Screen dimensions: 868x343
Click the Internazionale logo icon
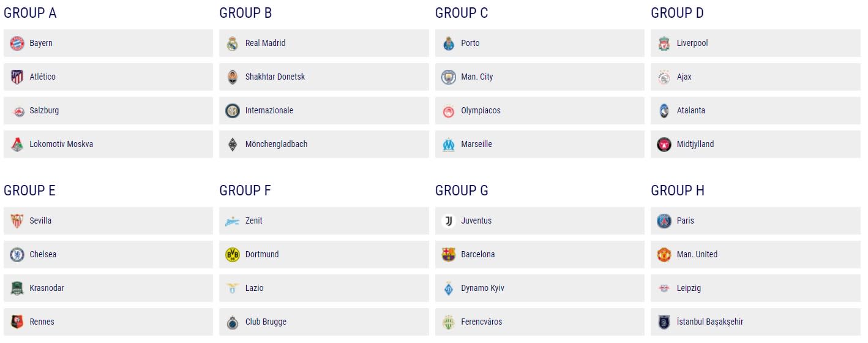click(233, 111)
